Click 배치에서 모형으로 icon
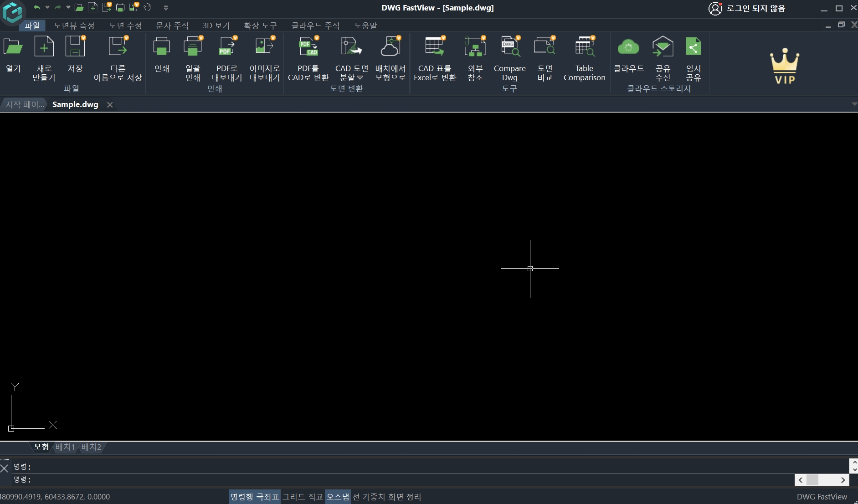Screen dimensions: 858x504 coord(390,47)
